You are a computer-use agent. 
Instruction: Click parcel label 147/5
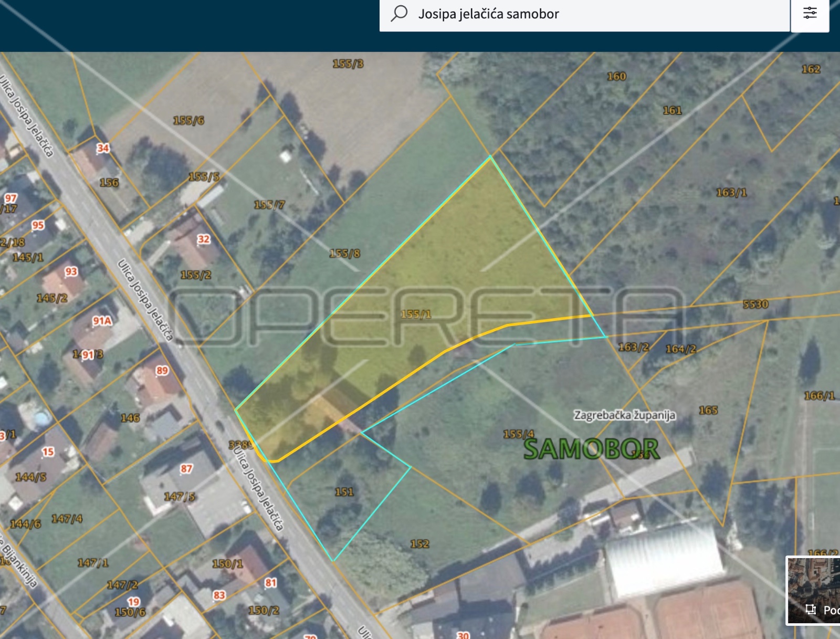pyautogui.click(x=180, y=497)
